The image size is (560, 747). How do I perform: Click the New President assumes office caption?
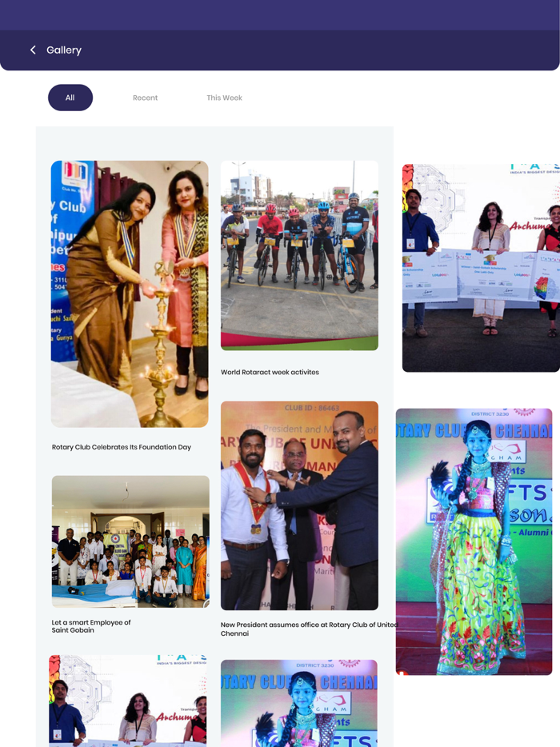point(310,629)
